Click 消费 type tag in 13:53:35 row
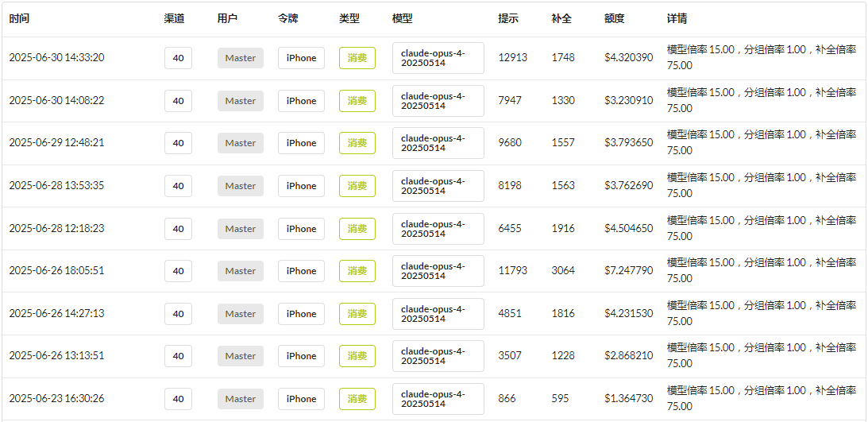The width and height of the screenshot is (868, 422). pyautogui.click(x=357, y=186)
